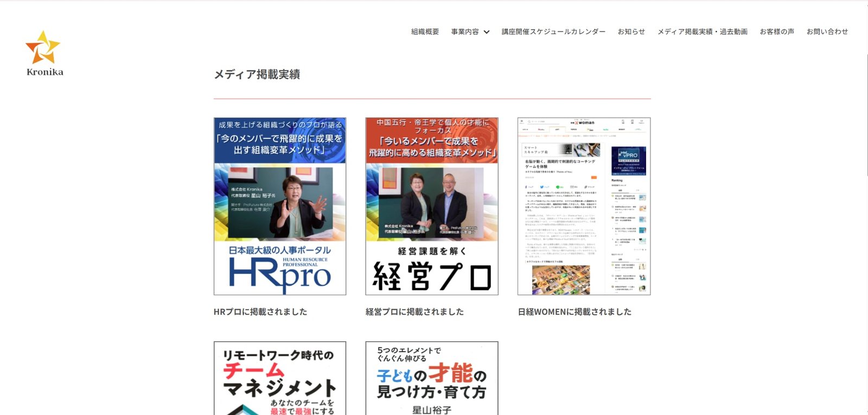Click the HRプロに掲載されました caption link
This screenshot has height=415, width=868.
click(260, 312)
